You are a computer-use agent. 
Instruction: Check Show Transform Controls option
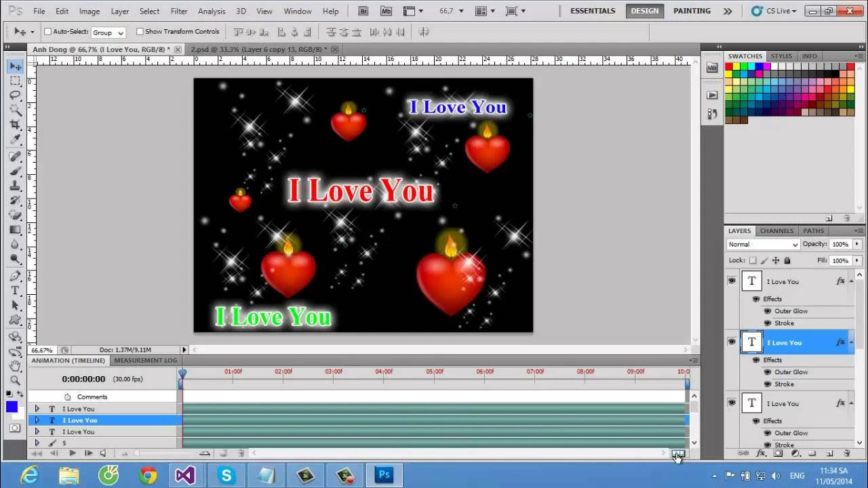[x=140, y=32]
